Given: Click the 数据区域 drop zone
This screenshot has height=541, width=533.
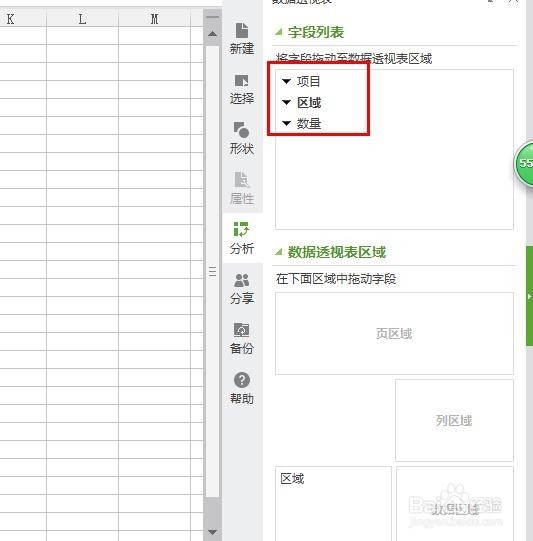Looking at the screenshot, I should point(455,504).
